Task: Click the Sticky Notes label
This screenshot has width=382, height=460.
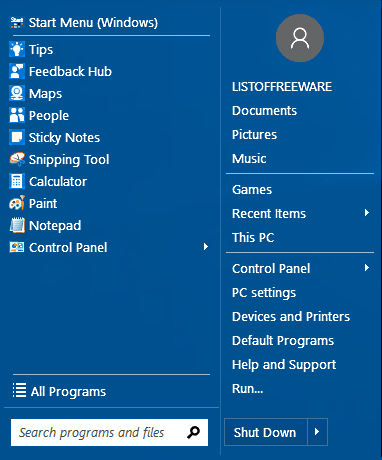Action: 64,138
